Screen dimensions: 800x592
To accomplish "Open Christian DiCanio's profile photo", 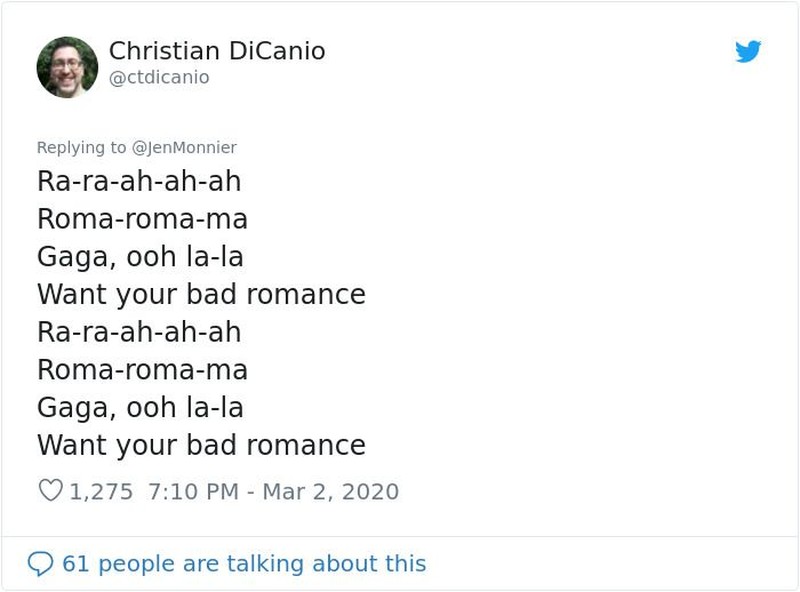I will [67, 67].
